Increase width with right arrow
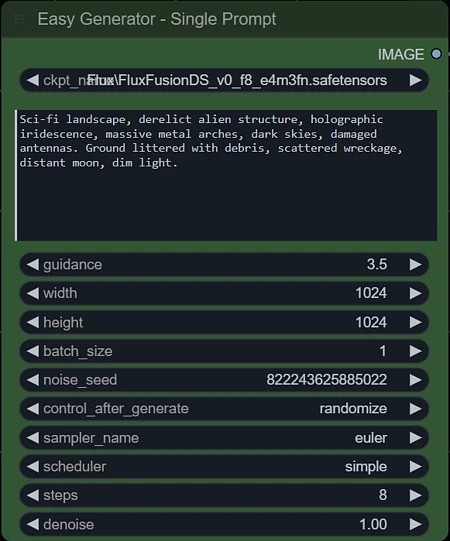 click(x=415, y=293)
